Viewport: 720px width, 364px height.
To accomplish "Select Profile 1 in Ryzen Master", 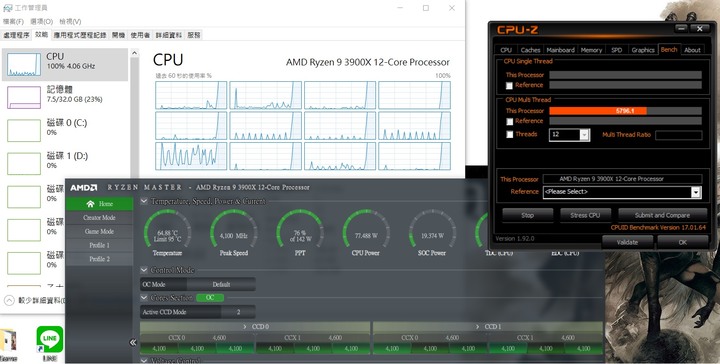I will pos(99,245).
